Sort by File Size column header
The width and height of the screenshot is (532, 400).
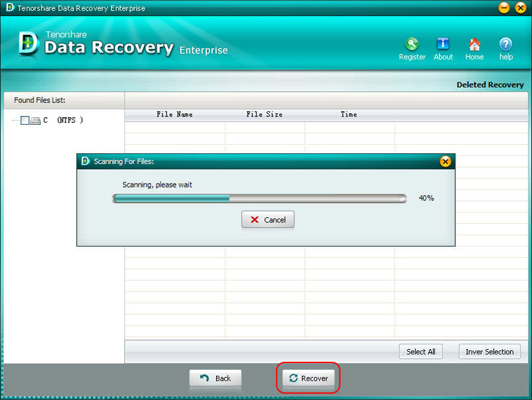[264, 115]
